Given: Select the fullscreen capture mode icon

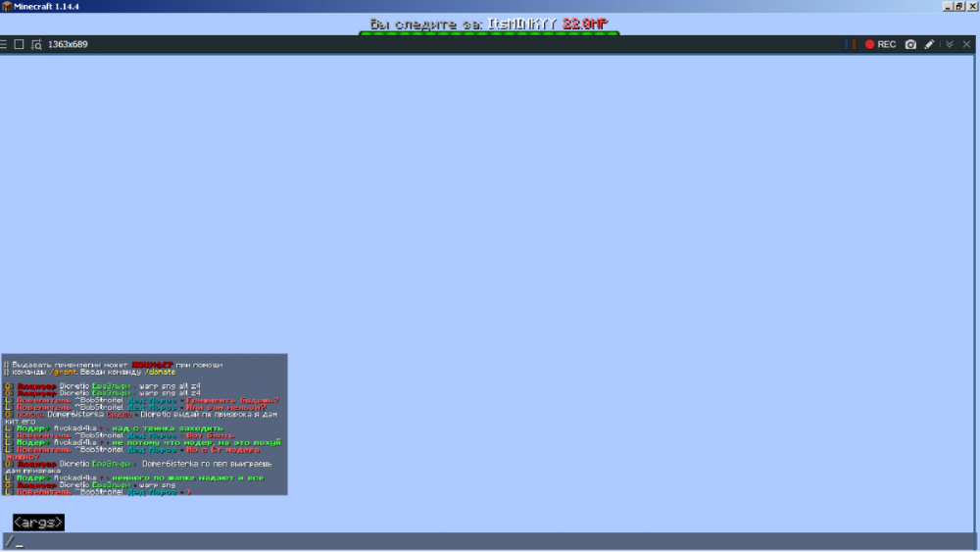Looking at the screenshot, I should click(19, 44).
